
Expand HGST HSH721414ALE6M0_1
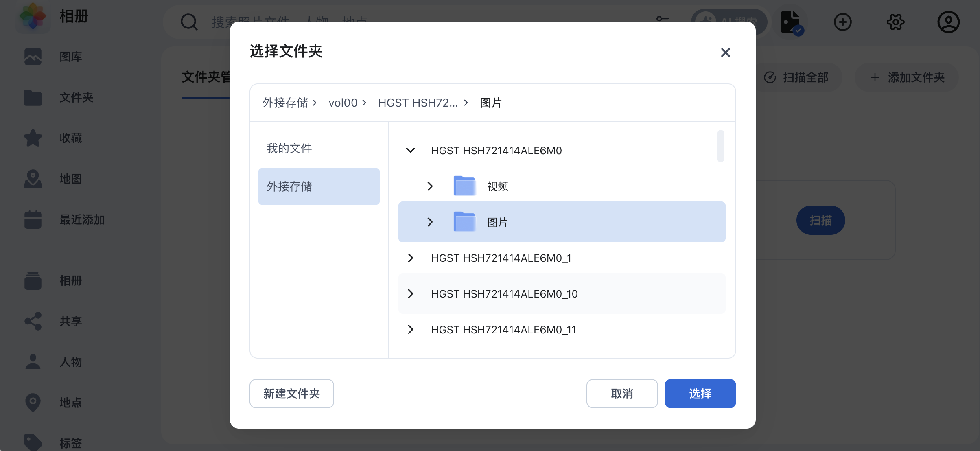(410, 258)
